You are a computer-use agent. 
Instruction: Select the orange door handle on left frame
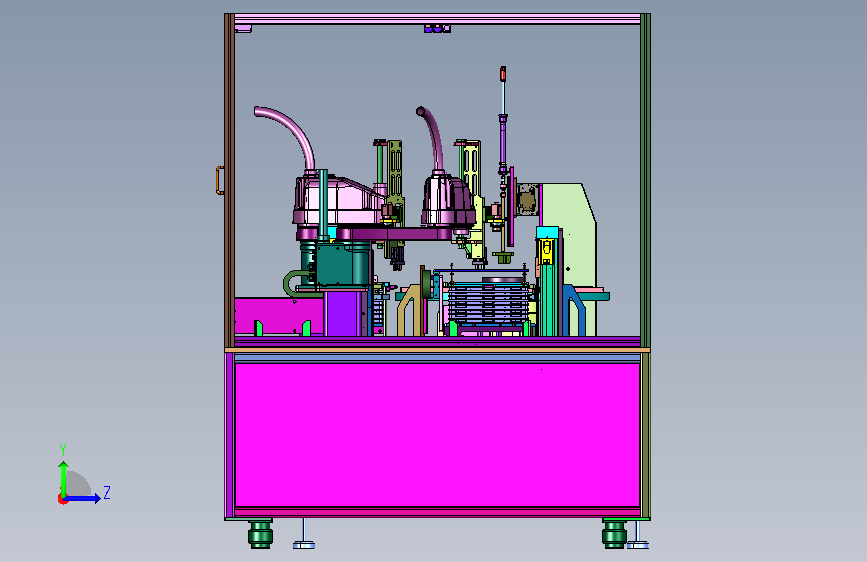click(x=220, y=180)
